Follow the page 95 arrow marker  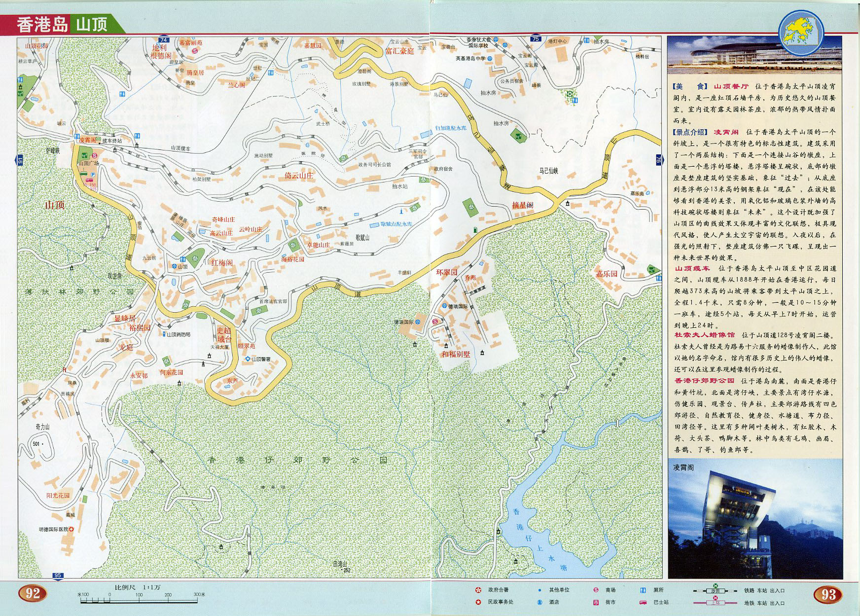58,576
